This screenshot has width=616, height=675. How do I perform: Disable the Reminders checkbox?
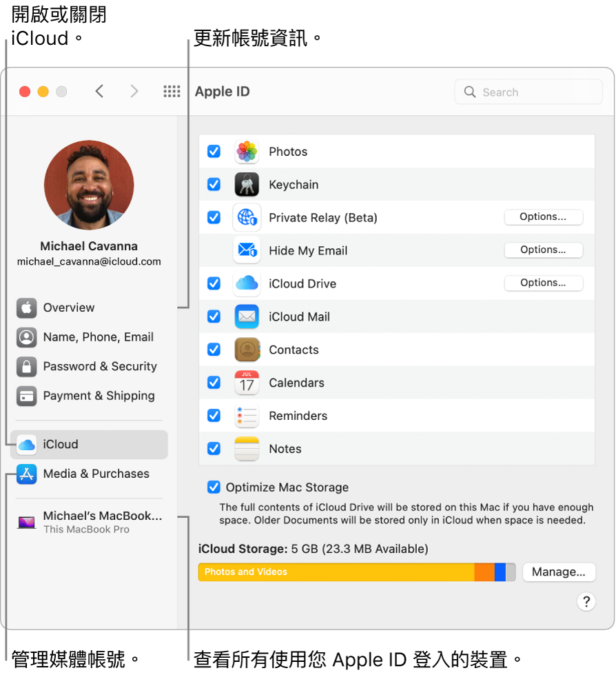click(214, 416)
